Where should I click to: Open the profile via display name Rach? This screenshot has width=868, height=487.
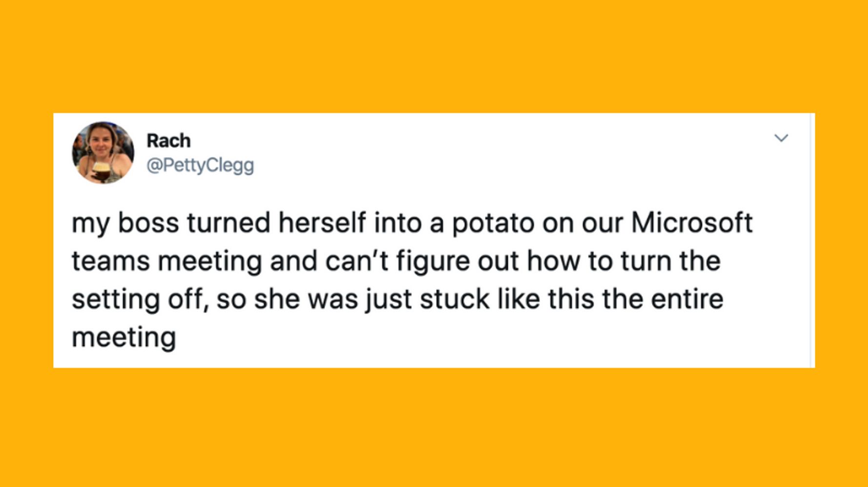[168, 141]
